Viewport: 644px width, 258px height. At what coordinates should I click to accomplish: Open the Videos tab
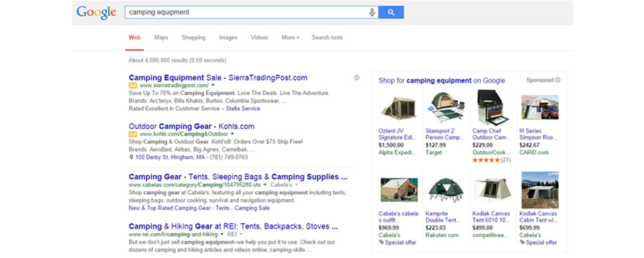260,37
